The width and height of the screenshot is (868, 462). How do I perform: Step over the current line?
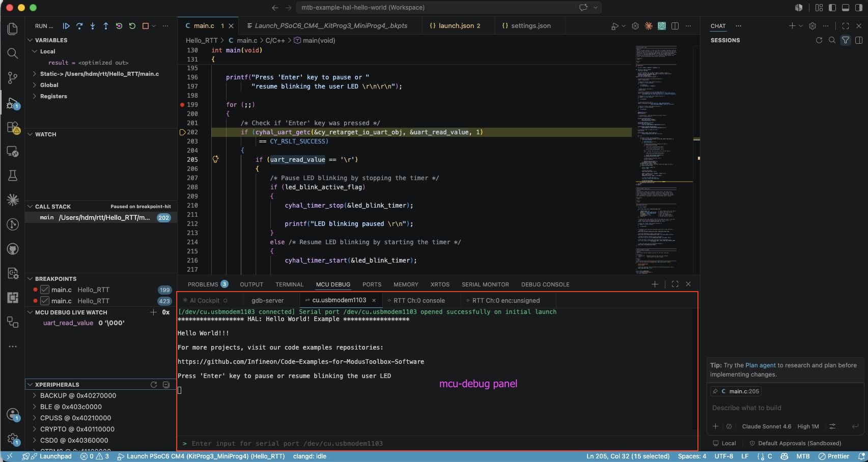click(x=79, y=26)
